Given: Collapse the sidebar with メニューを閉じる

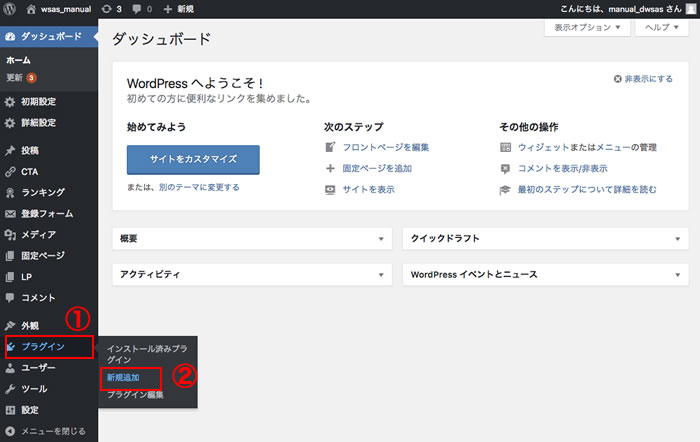Looking at the screenshot, I should (x=50, y=431).
